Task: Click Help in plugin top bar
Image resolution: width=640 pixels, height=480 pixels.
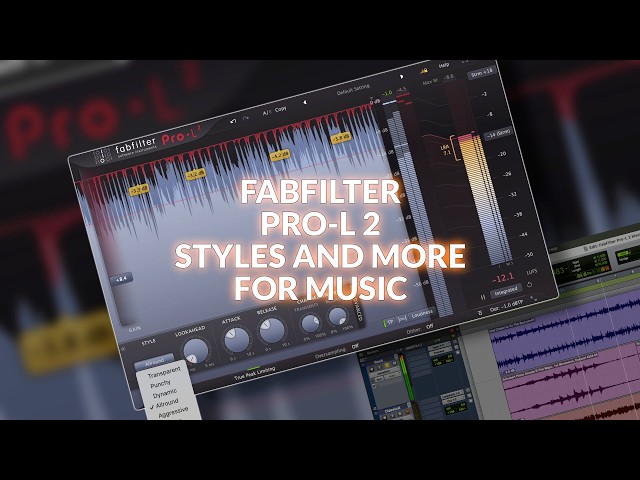Action: 444,65
